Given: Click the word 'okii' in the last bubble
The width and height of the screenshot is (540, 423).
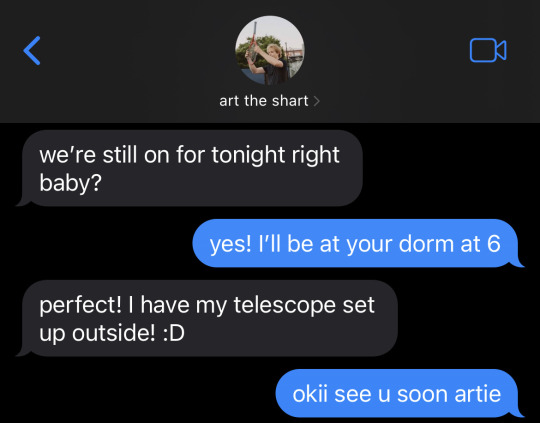Looking at the screenshot, I should coord(310,394).
